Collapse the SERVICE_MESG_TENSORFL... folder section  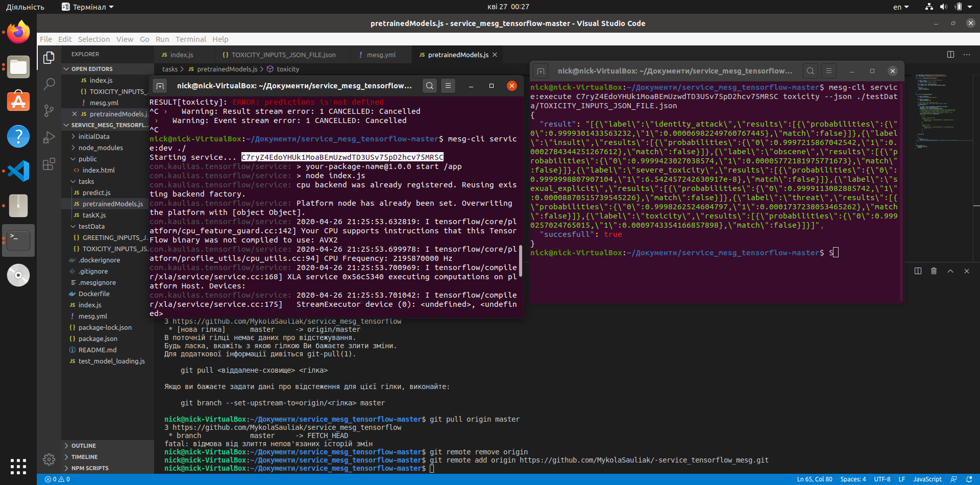[x=108, y=125]
